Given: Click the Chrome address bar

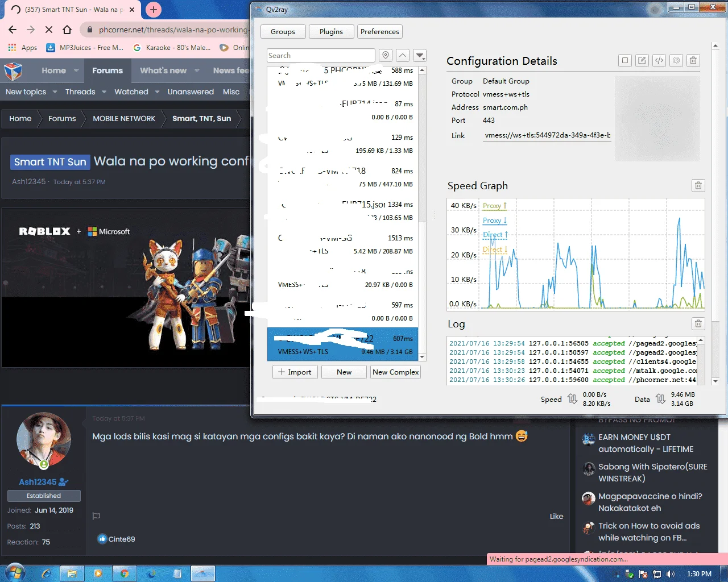Looking at the screenshot, I should pyautogui.click(x=168, y=30).
